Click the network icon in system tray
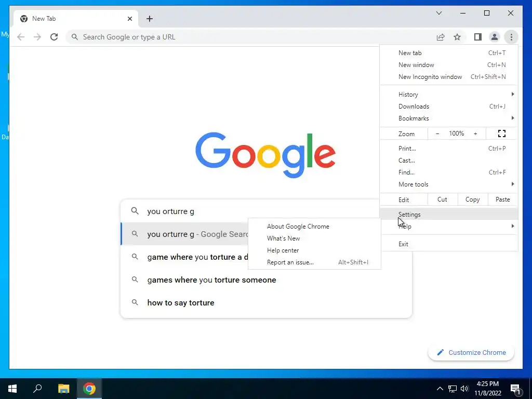Image resolution: width=532 pixels, height=399 pixels. [x=453, y=389]
